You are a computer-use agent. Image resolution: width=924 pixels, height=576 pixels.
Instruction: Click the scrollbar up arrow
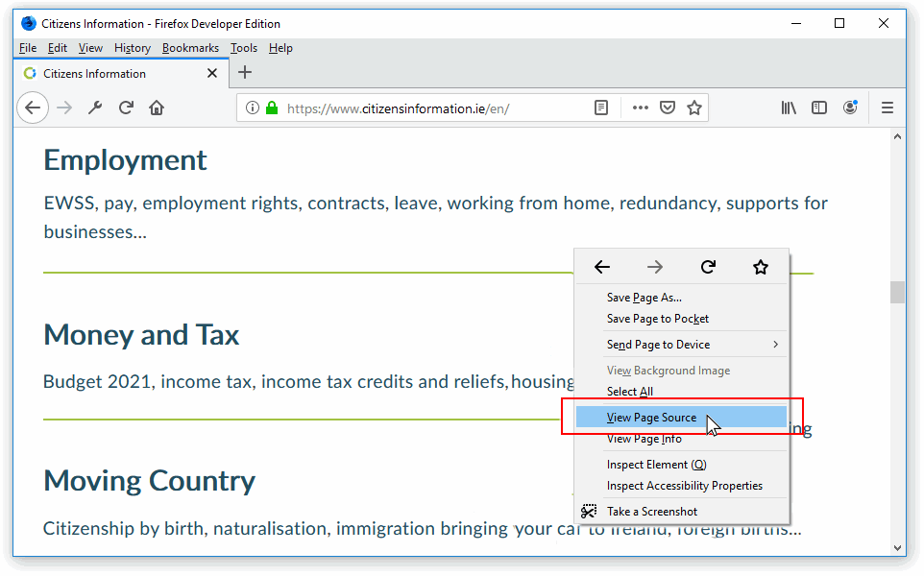(x=897, y=137)
